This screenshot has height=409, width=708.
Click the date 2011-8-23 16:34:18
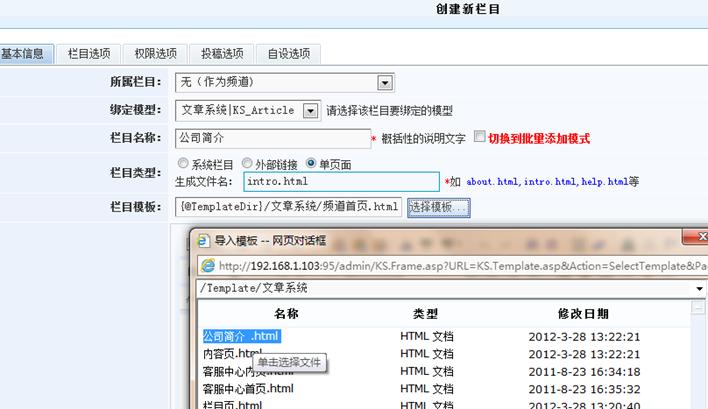click(x=584, y=372)
